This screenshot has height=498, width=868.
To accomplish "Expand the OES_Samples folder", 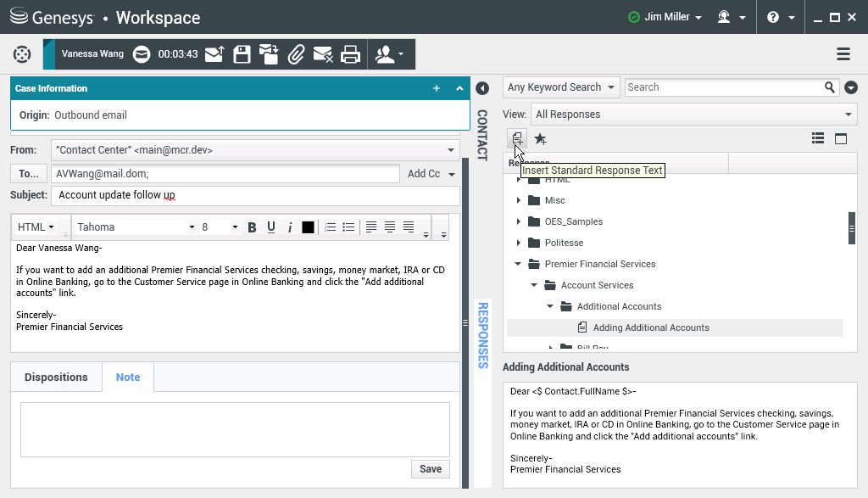I will pos(519,221).
